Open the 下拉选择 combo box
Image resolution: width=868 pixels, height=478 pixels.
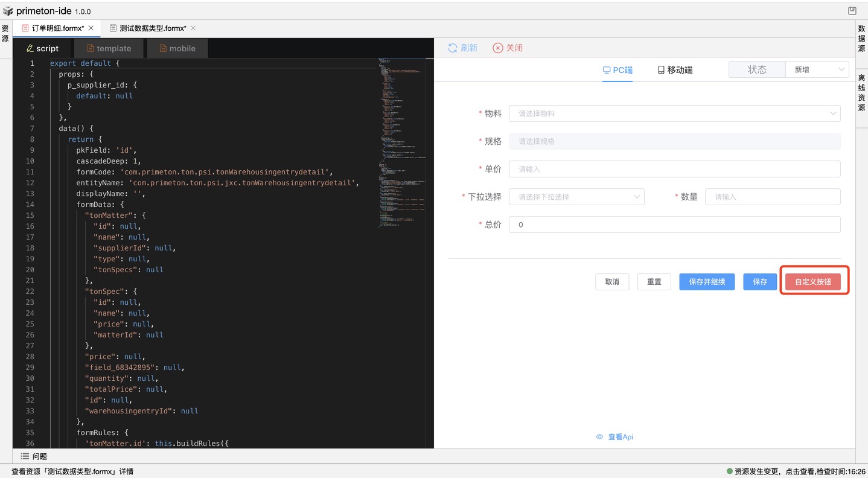(576, 197)
